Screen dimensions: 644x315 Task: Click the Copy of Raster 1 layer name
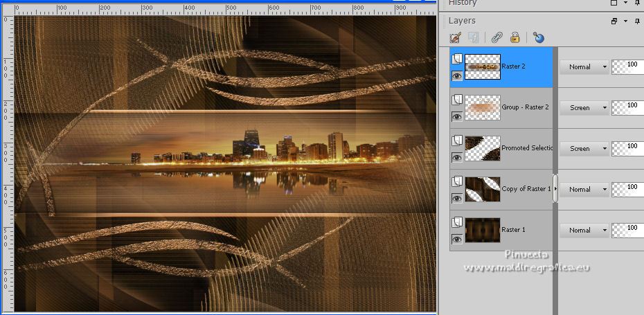pos(526,189)
